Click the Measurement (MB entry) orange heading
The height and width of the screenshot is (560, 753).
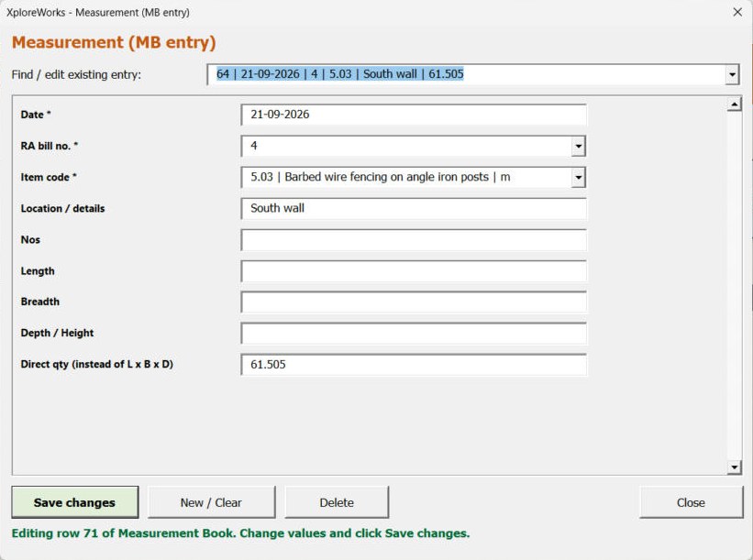[114, 42]
